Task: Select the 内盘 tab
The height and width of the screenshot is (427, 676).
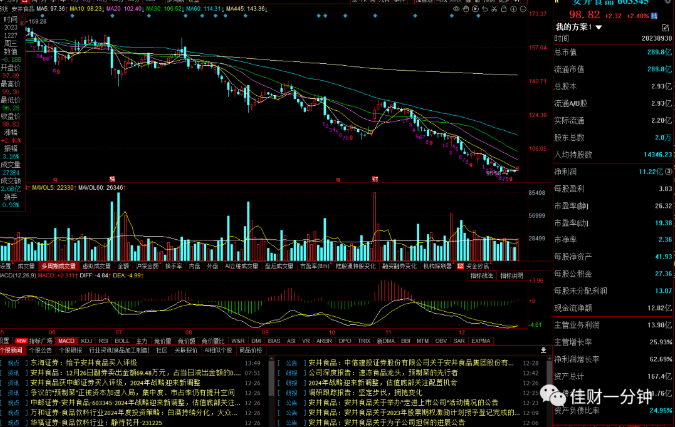Action: tap(194, 266)
